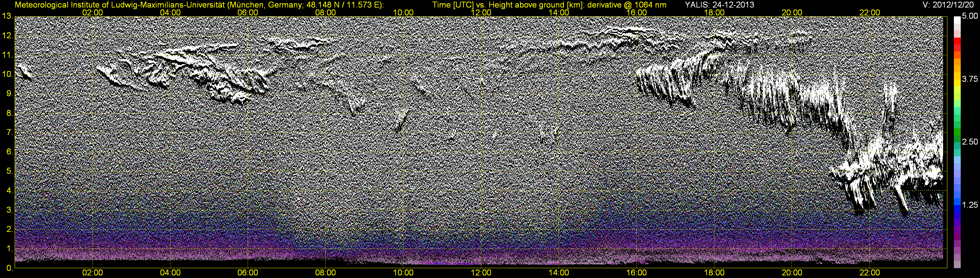Click the 20:00 label on the top time axis

(792, 12)
